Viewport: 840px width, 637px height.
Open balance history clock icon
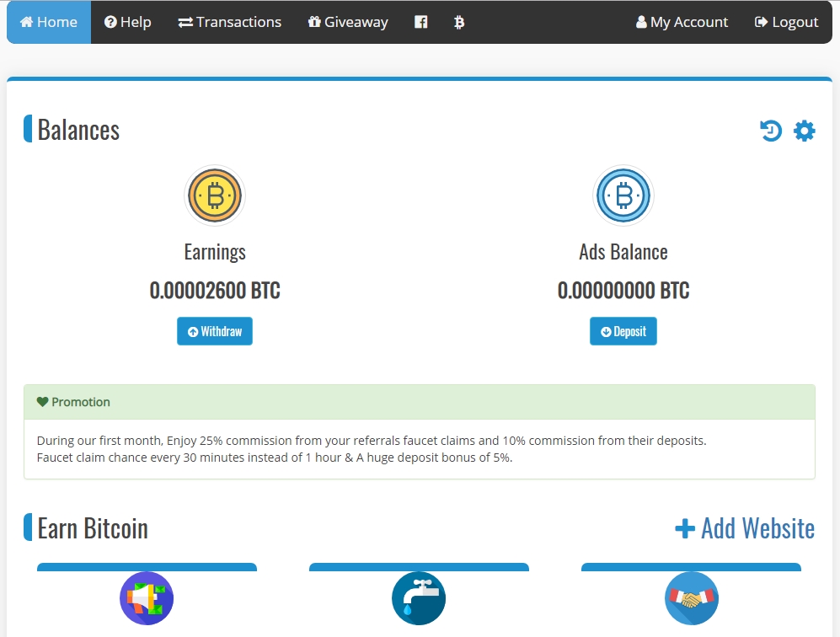click(x=771, y=131)
